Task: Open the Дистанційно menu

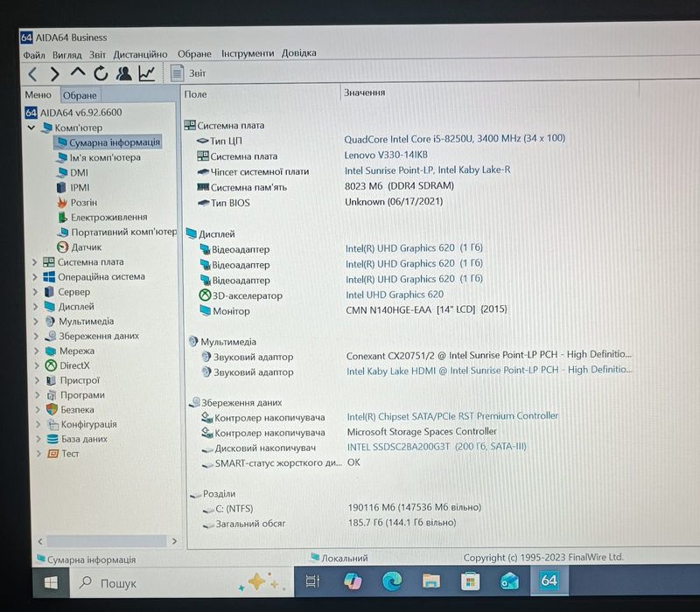Action: click(x=140, y=54)
